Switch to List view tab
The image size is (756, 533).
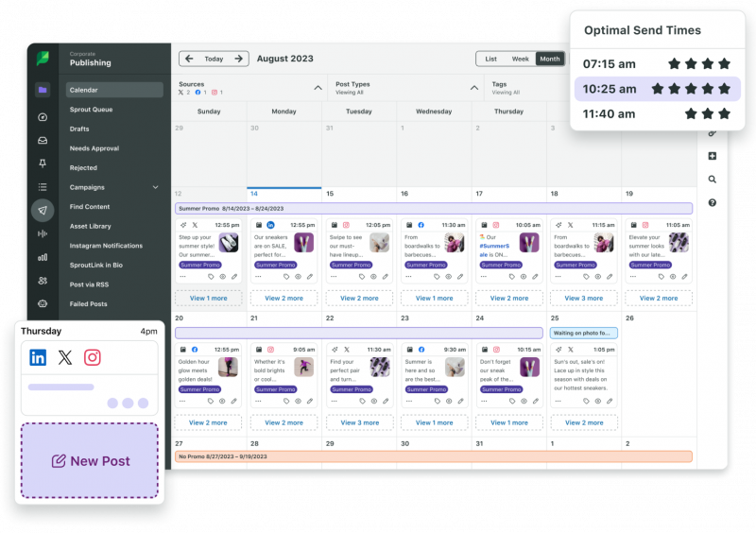tap(490, 59)
